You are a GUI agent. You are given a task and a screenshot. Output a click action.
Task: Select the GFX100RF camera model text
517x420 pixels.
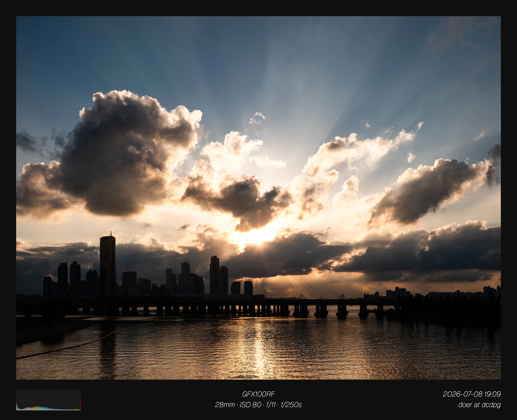point(258,394)
